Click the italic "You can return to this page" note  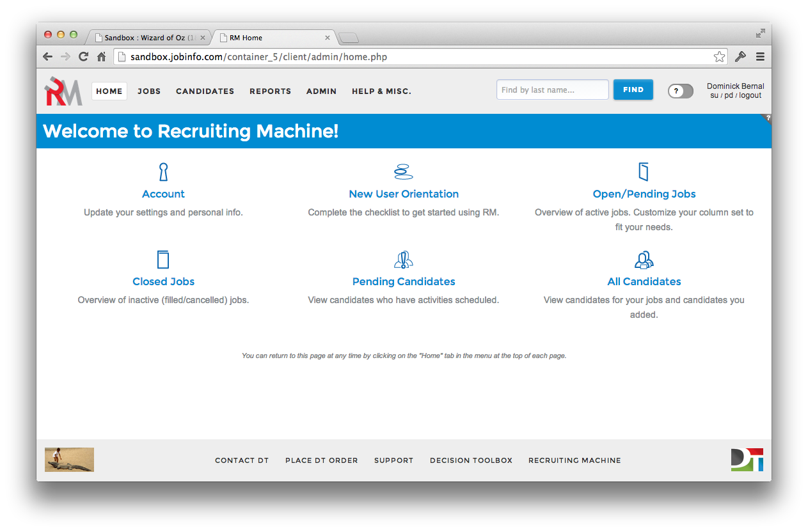404,356
